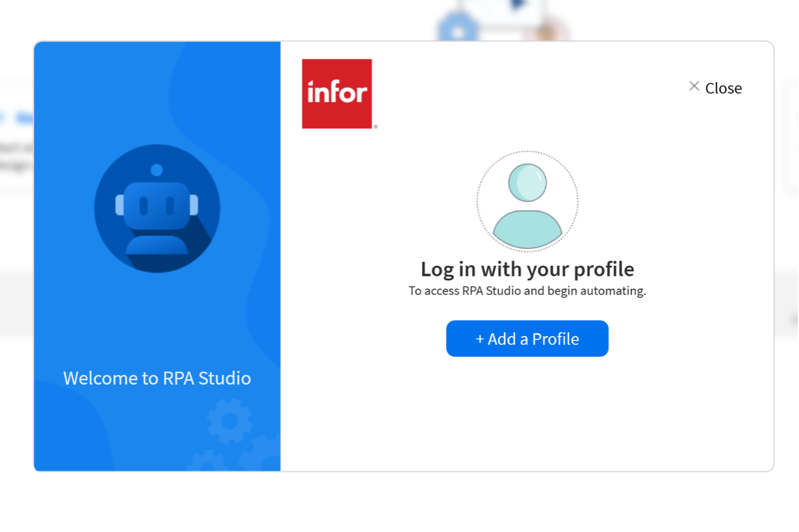
Task: Click the Welcome to RPA Studio text
Action: [157, 378]
